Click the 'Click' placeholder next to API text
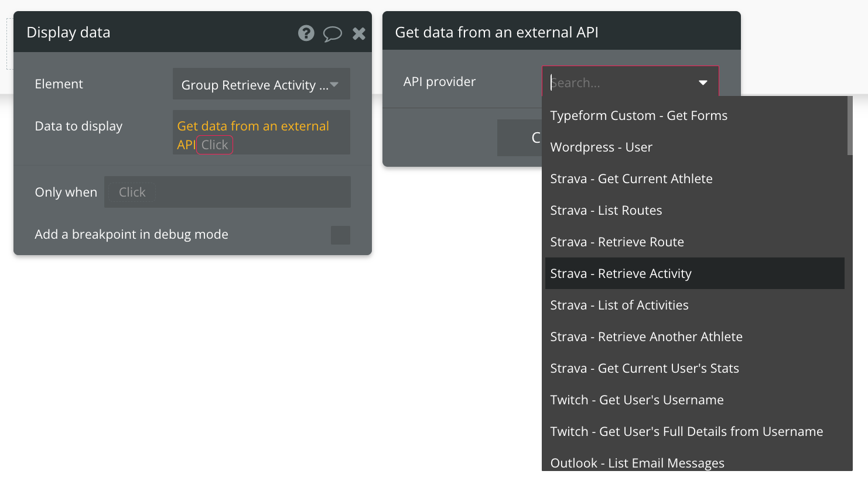This screenshot has width=868, height=488. click(215, 145)
